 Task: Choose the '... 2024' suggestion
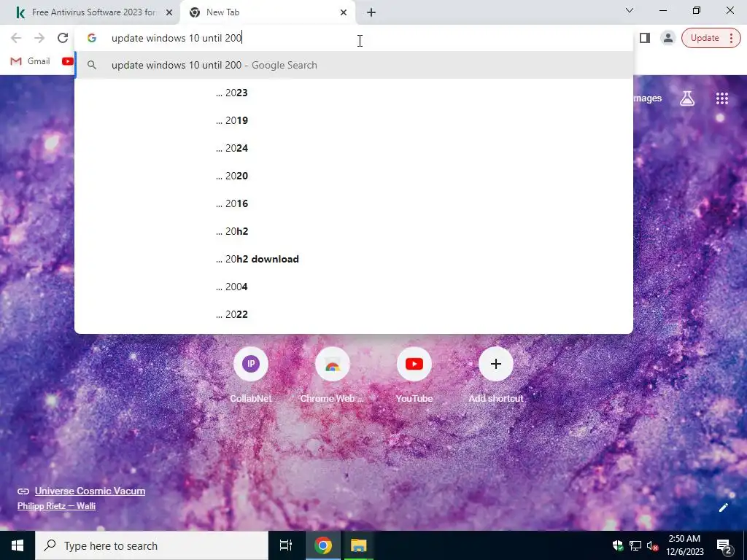coord(354,148)
